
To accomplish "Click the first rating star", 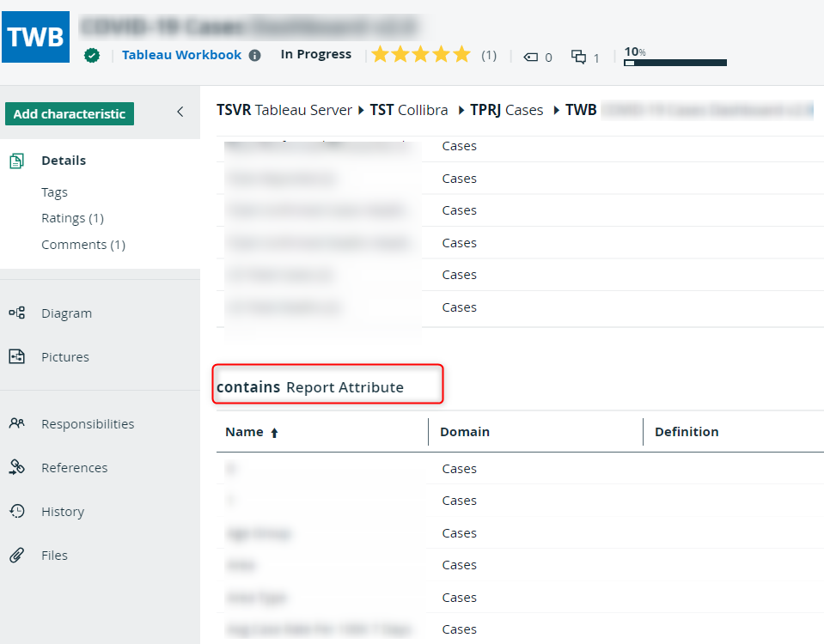I will 380,54.
